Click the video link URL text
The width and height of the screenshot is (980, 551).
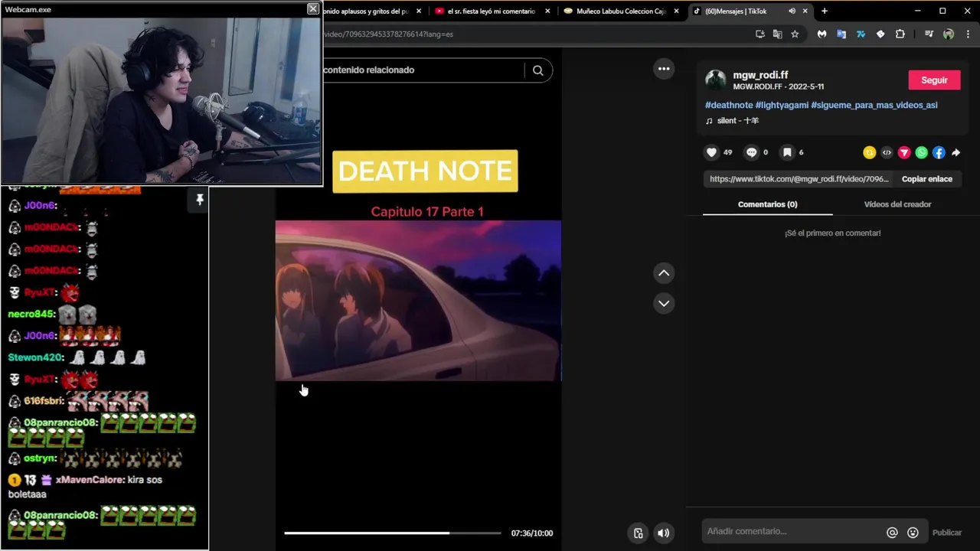pos(799,179)
